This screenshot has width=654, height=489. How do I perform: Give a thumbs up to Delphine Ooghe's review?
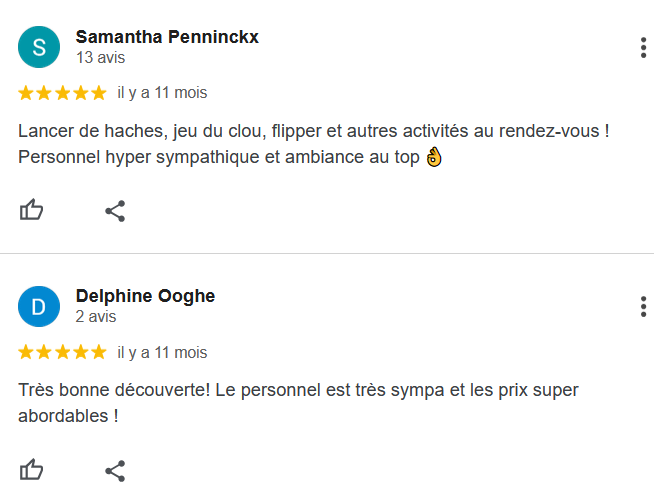(x=32, y=470)
